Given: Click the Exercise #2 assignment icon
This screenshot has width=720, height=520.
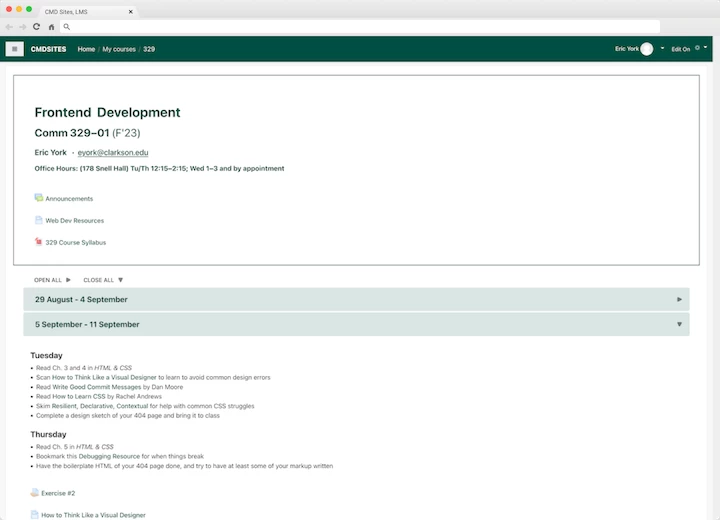Looking at the screenshot, I should [34, 493].
